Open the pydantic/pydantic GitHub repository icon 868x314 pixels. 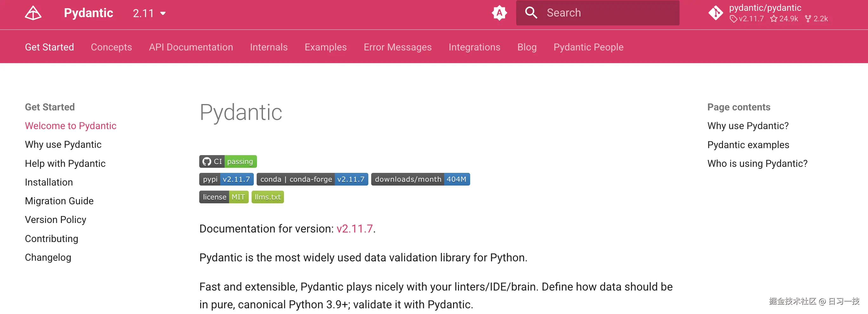point(716,13)
